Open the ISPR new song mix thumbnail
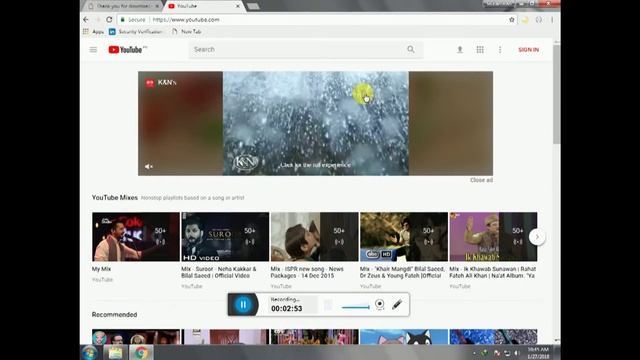The height and width of the screenshot is (360, 640). coord(314,237)
